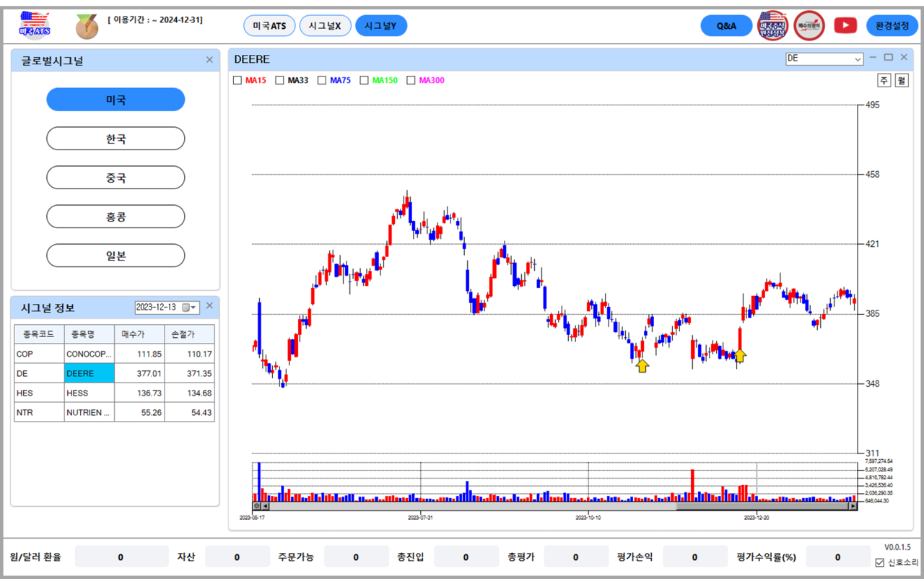Enable the MA300 moving average checkbox

coord(411,80)
